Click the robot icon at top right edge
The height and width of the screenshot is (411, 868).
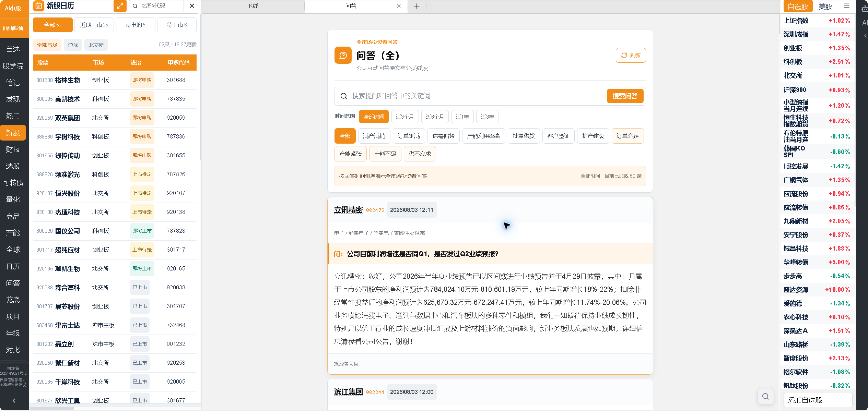(x=865, y=9)
